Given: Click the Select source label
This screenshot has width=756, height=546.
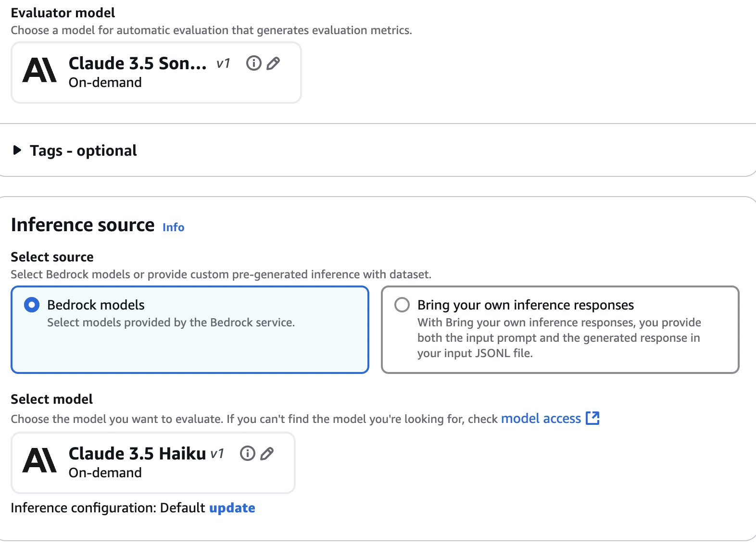Looking at the screenshot, I should coord(52,257).
